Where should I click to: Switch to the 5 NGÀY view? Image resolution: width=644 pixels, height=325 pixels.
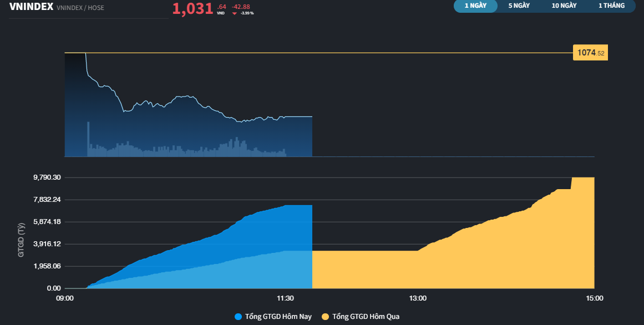(x=519, y=6)
